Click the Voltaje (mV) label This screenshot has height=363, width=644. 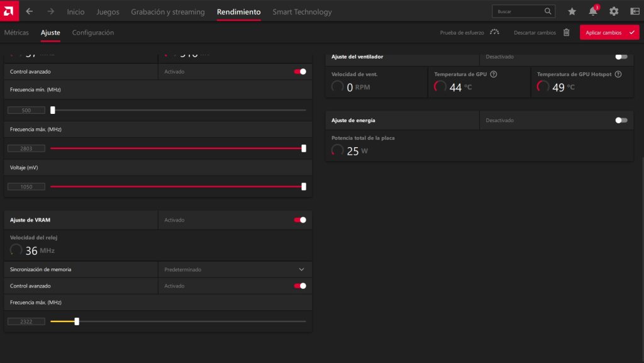point(24,167)
